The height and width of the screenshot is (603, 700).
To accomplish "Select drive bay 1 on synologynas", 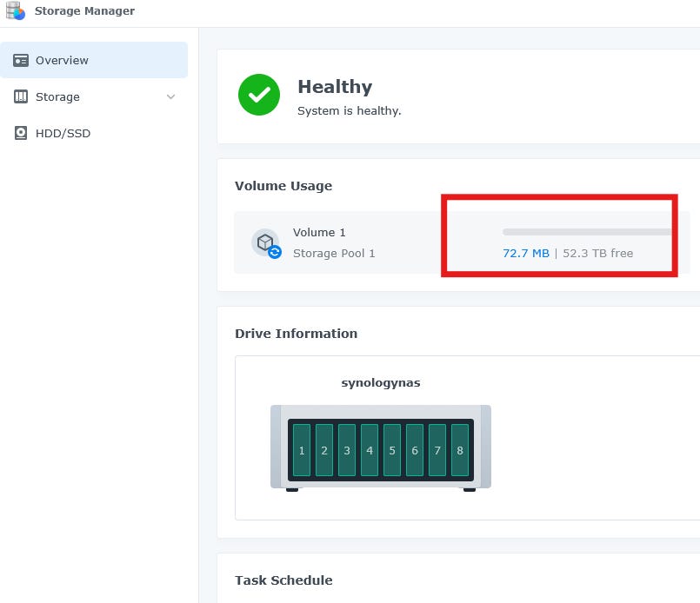I will [302, 450].
